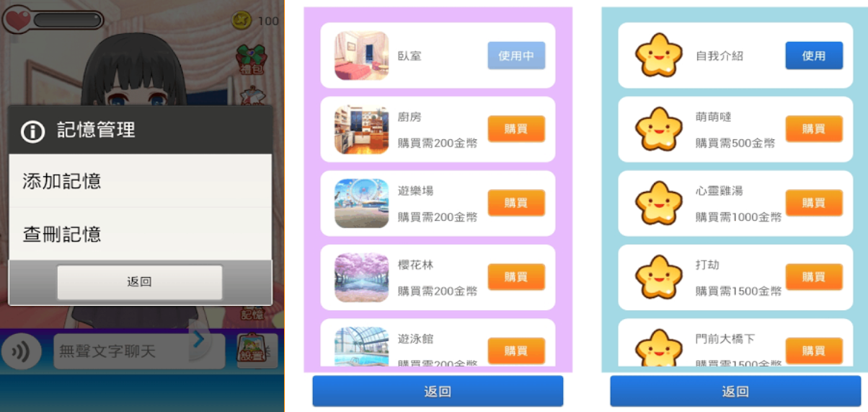868x412 pixels.
Task: Tap the heart affection meter icon
Action: 17,18
